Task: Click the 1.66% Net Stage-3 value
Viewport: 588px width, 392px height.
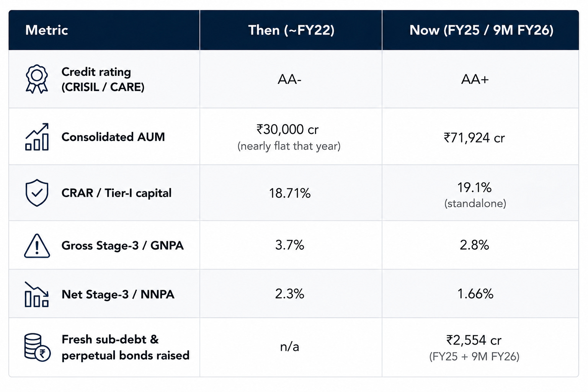Action: coord(475,294)
